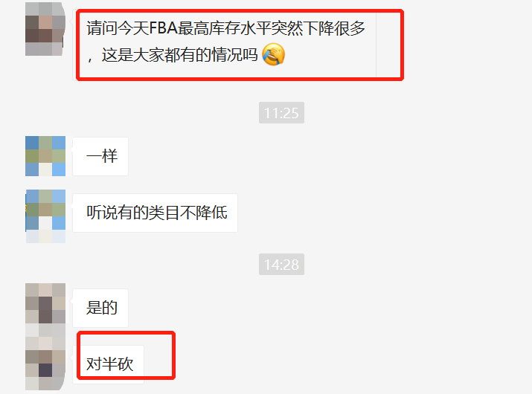Click the word 不降低 in the reply
Image resolution: width=532 pixels, height=394 pixels.
(204, 213)
